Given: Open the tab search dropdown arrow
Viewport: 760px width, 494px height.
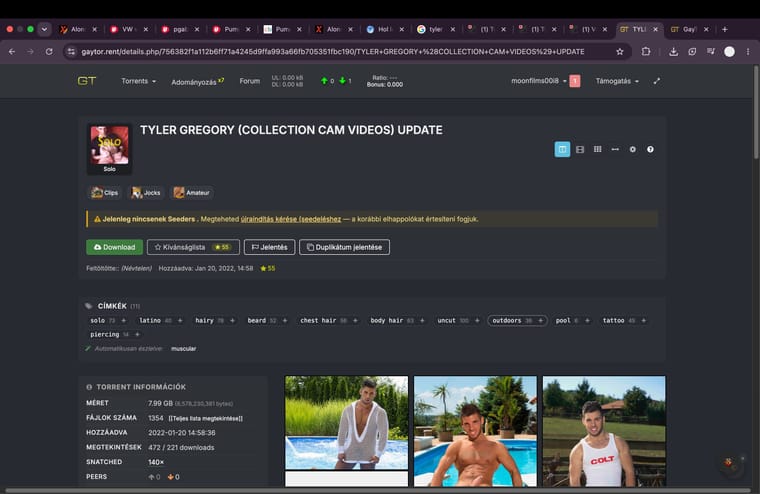Looking at the screenshot, I should click(x=44, y=29).
